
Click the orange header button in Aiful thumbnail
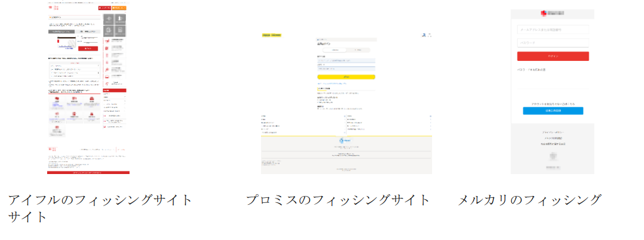point(119,8)
